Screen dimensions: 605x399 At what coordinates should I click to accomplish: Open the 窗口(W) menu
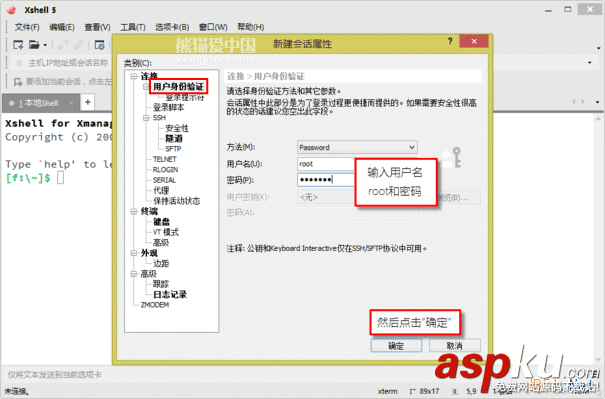213,27
